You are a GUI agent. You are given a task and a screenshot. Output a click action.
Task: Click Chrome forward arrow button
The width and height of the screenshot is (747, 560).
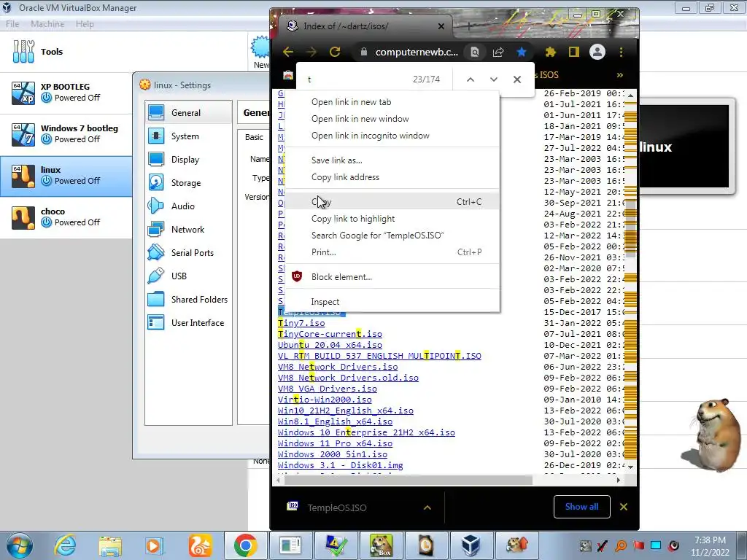tap(311, 52)
